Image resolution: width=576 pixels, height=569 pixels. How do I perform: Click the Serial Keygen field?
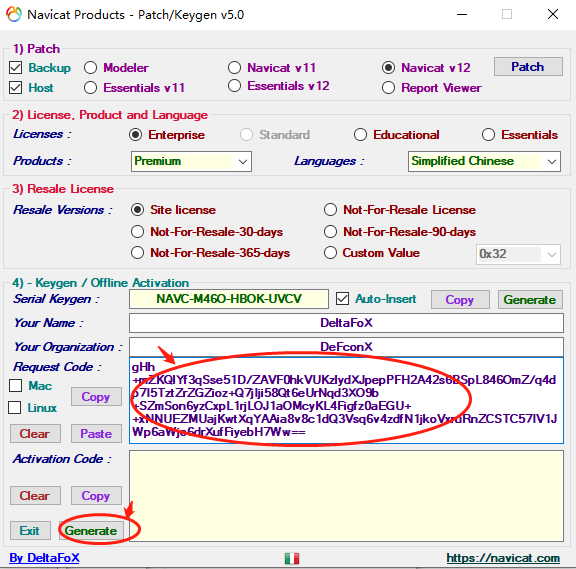[229, 299]
